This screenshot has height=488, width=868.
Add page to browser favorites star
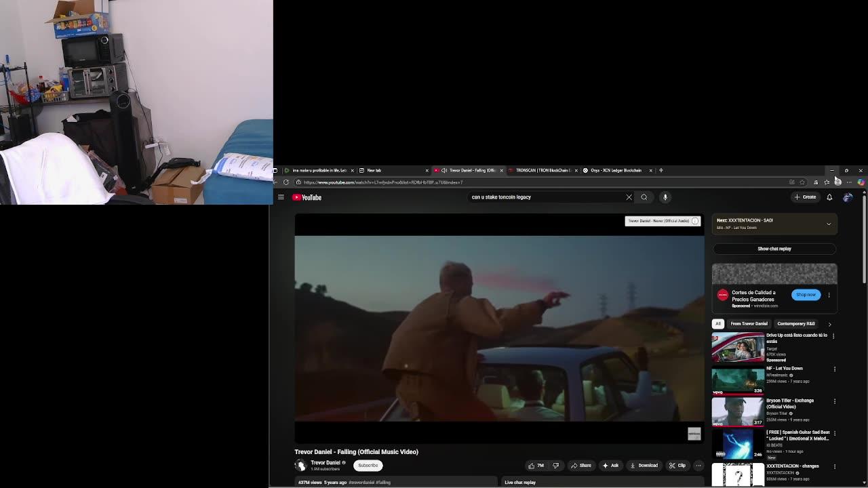(802, 182)
